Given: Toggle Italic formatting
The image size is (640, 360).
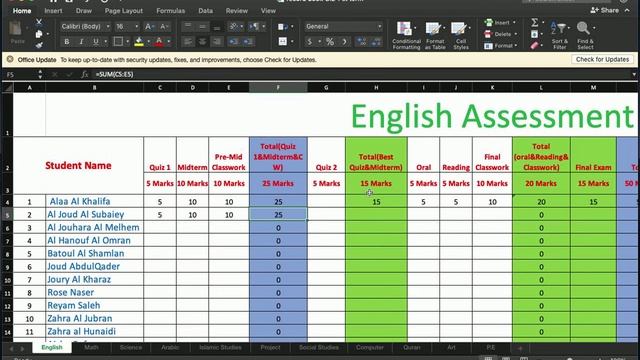Looking at the screenshot, I should (81, 42).
